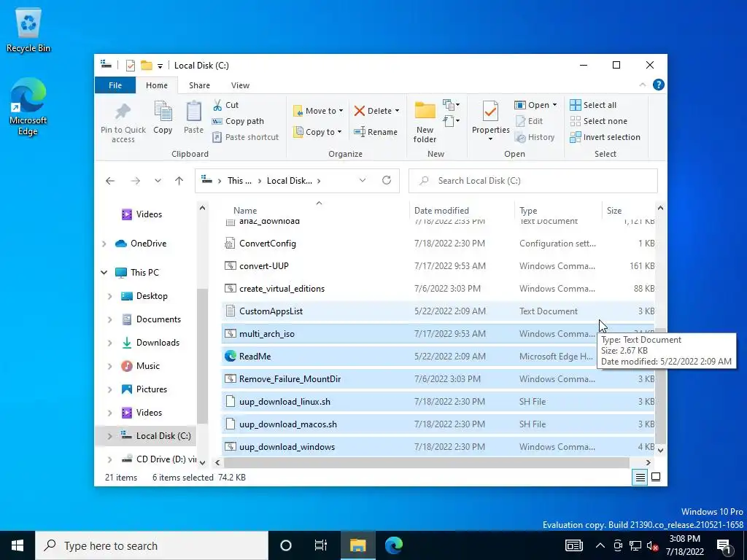
Task: Open the notification center icon
Action: coord(725,545)
